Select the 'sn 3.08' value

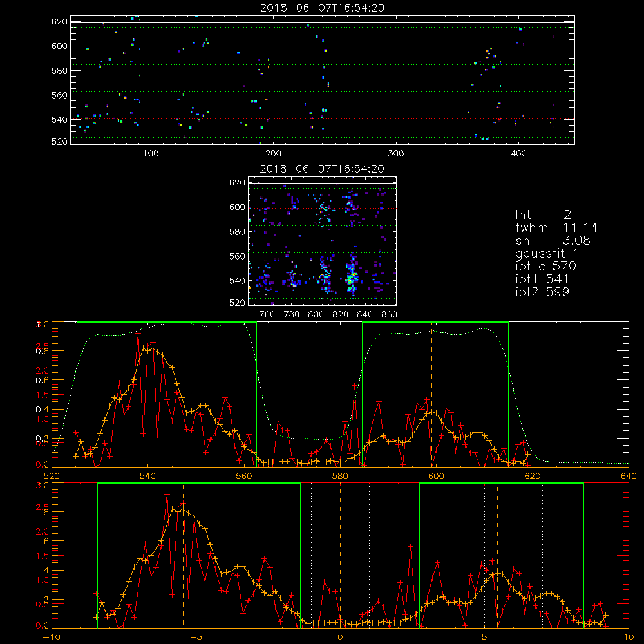pos(553,240)
